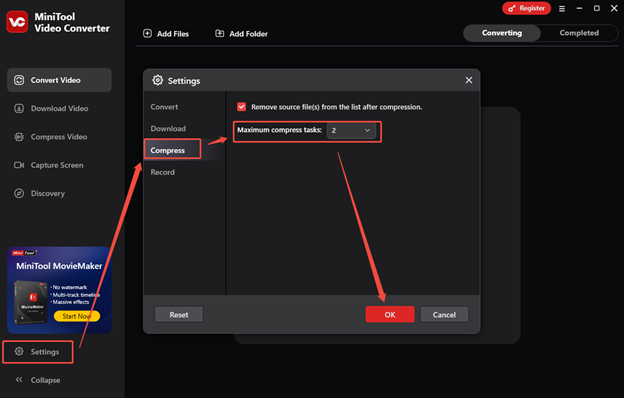624x398 pixels.
Task: Click the 'Settings' dialog title text
Action: 184,81
